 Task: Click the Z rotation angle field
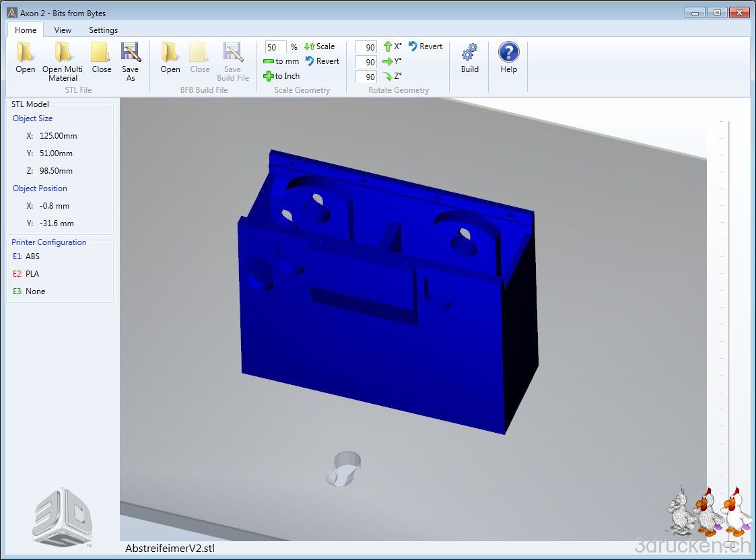[x=366, y=77]
